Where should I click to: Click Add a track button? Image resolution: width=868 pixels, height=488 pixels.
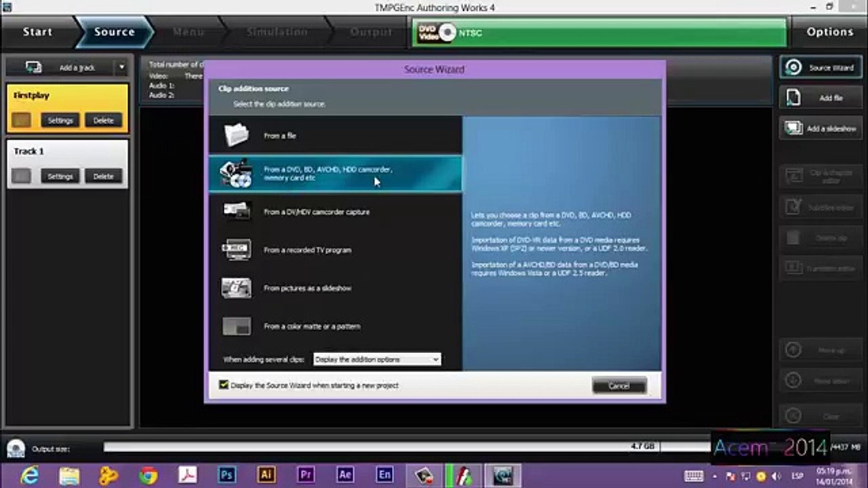(x=61, y=67)
